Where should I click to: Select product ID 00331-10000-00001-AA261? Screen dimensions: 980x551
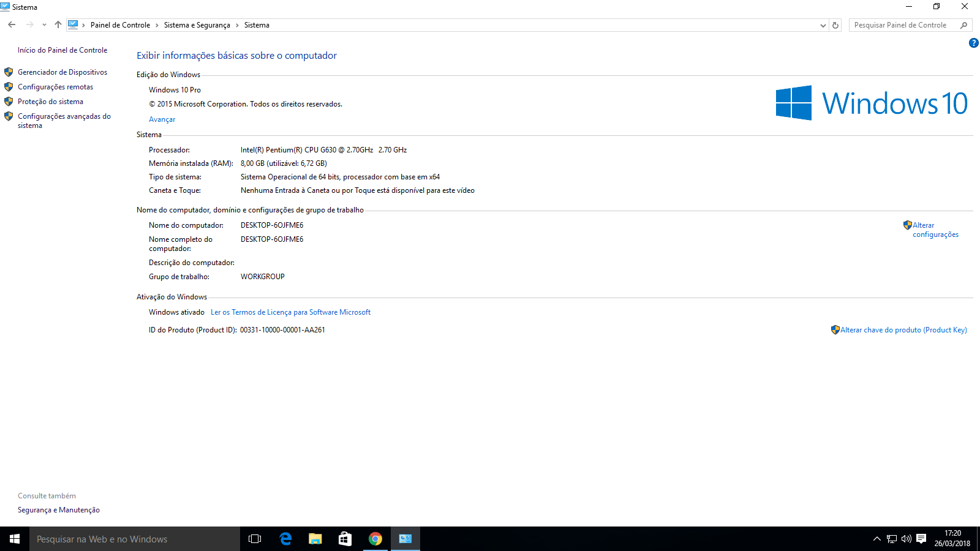pyautogui.click(x=282, y=330)
